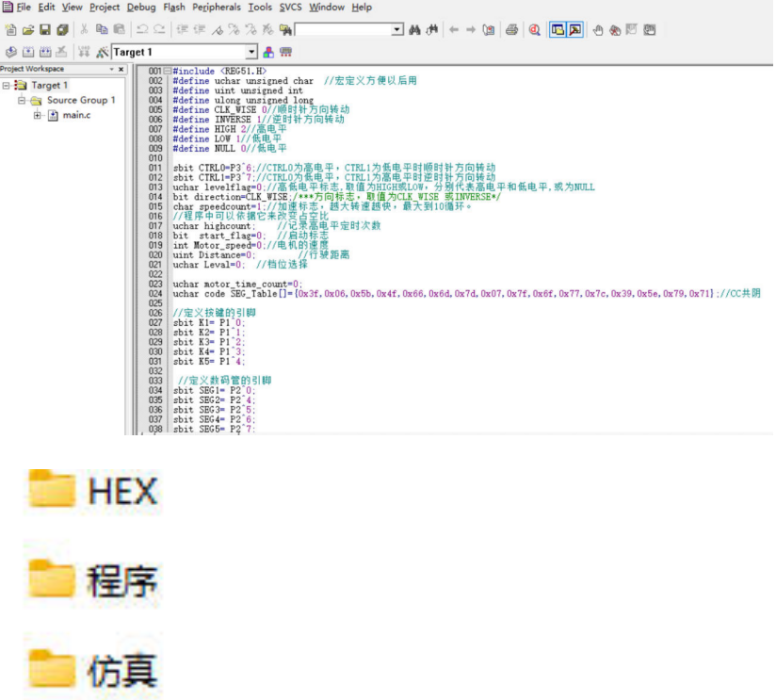Screen dimensions: 776x700
Task: Click the Print icon in toolbar
Action: coord(511,30)
